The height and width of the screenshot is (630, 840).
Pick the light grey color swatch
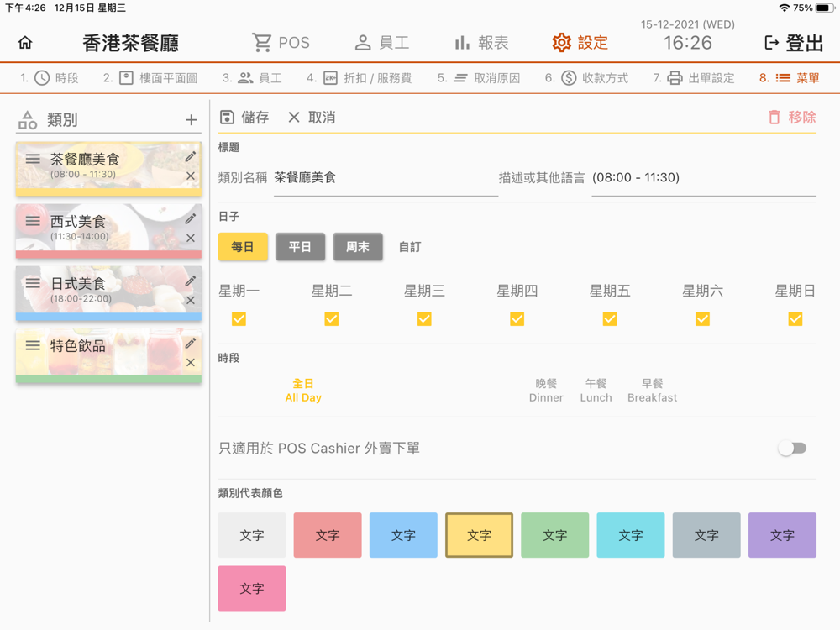(252, 535)
